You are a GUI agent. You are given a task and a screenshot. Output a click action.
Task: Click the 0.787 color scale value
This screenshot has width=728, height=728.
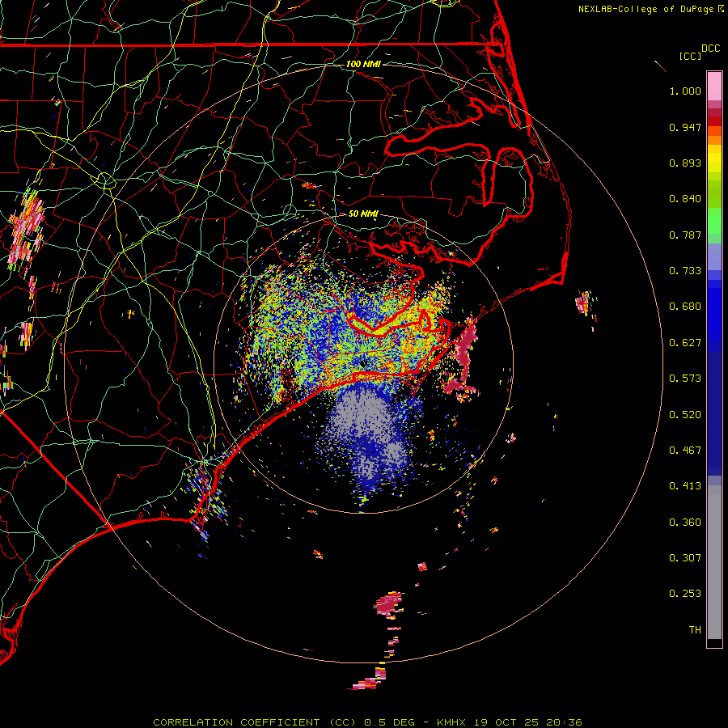685,235
